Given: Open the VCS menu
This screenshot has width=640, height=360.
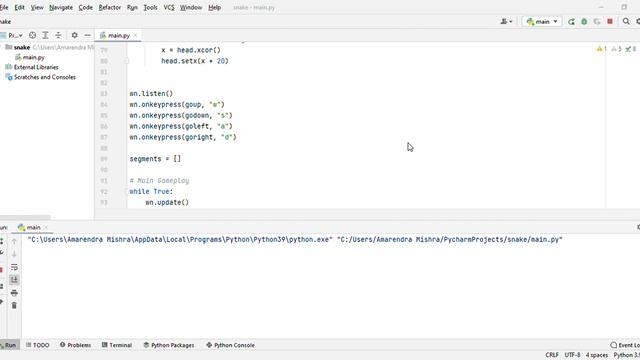Looking at the screenshot, I should point(169,7).
